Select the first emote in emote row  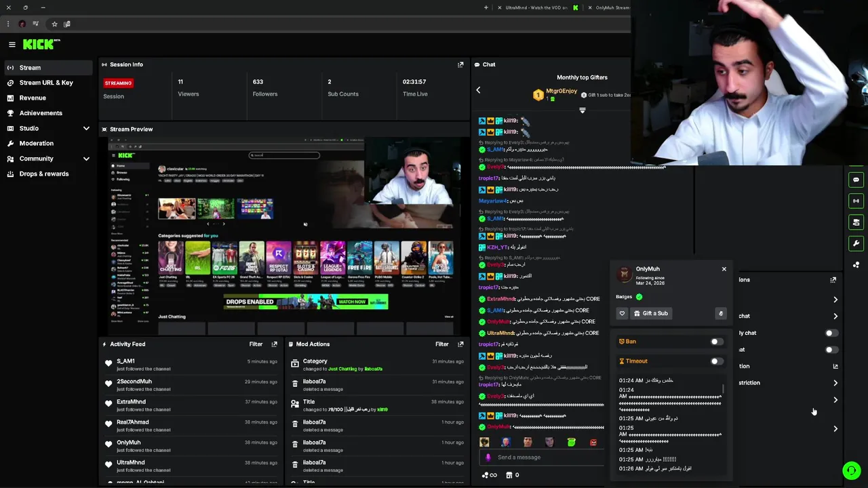(484, 442)
